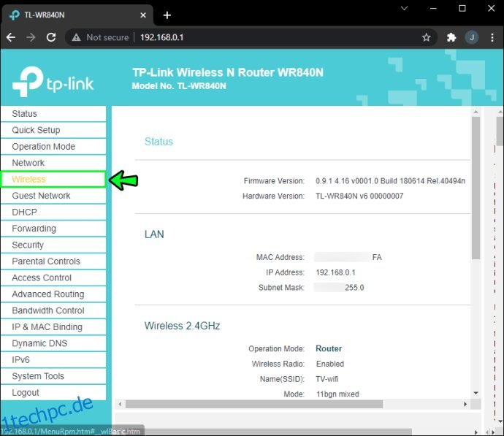Click the browser forward arrow
Screen dimensions: 504x436
(31, 37)
